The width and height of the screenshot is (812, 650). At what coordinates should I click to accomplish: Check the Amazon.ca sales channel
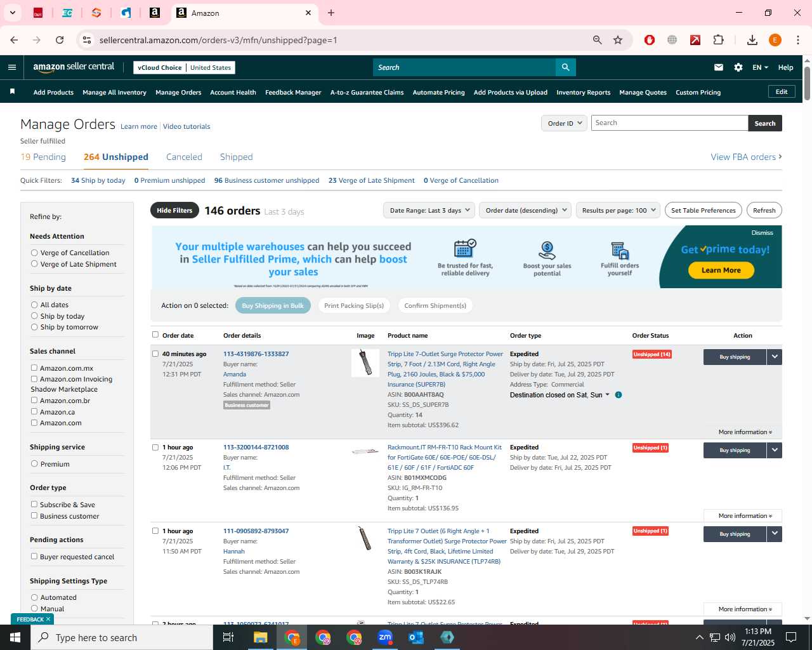34,411
